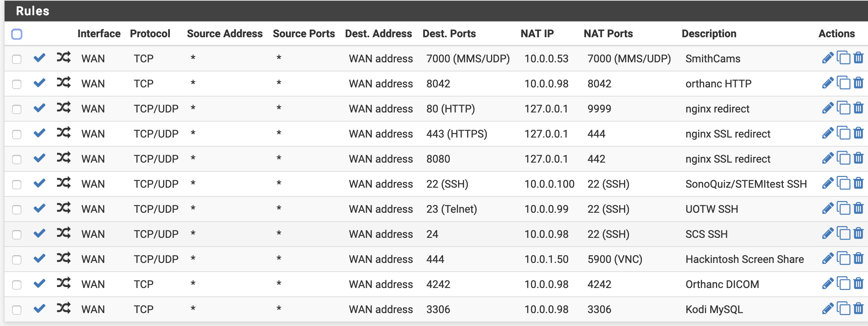Edit the Hackintosh Screen Share rule

point(827,259)
